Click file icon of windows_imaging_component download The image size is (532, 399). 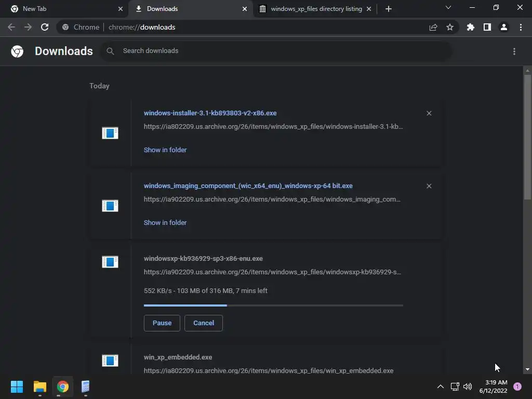110,206
